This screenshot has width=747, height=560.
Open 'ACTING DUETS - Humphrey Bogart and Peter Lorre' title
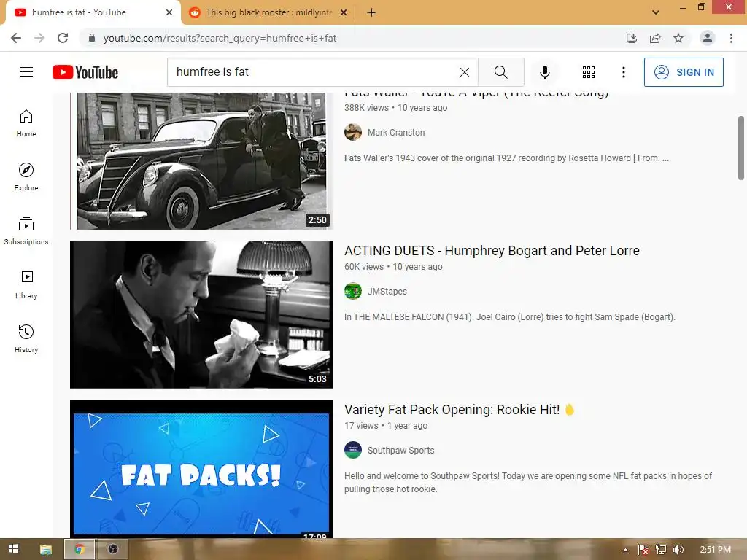tap(492, 251)
